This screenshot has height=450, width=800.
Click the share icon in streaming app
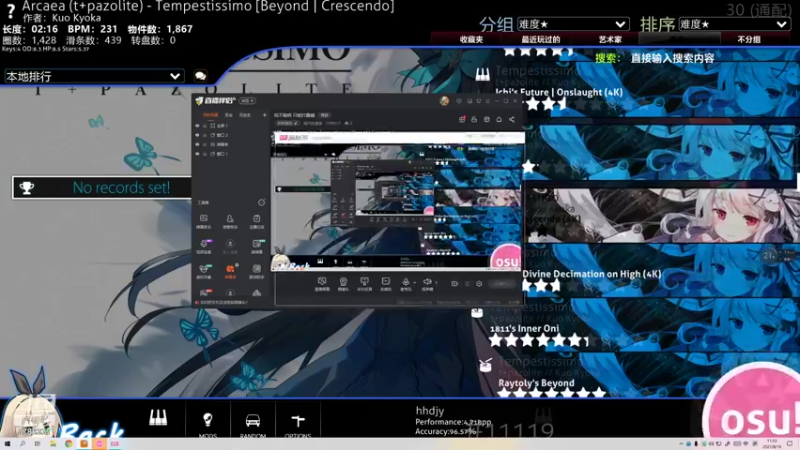512,119
